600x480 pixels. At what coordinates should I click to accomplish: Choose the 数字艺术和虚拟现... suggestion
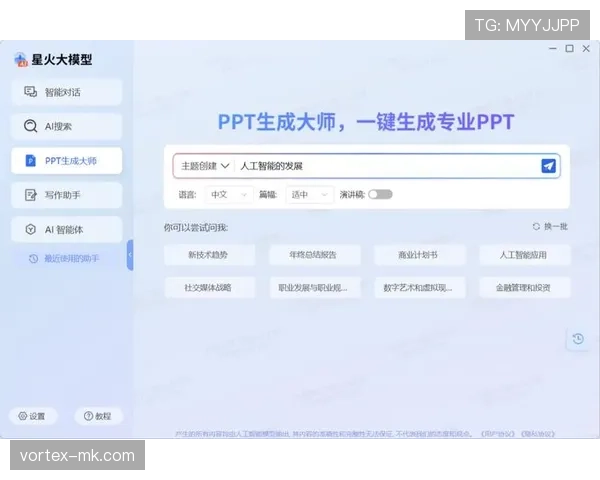click(420, 287)
